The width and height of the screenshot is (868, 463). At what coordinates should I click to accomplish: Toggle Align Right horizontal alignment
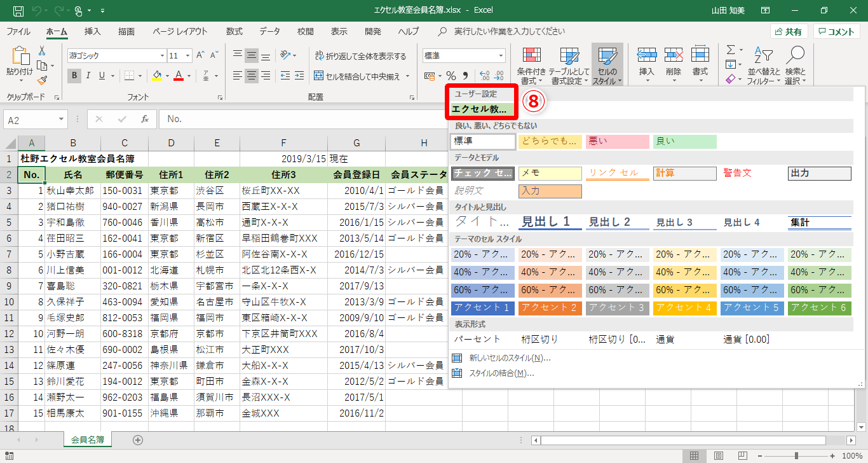[266, 76]
